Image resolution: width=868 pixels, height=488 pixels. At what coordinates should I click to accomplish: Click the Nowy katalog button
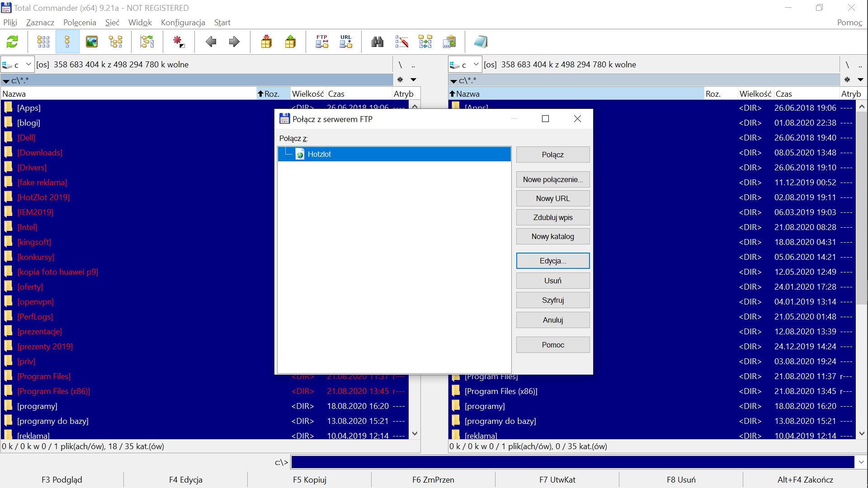553,236
